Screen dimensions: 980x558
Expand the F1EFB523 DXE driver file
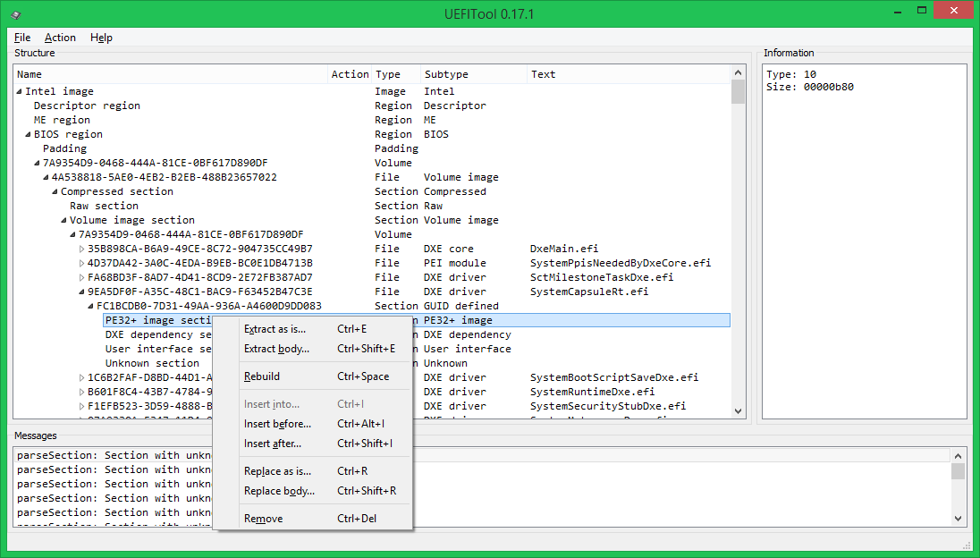tap(82, 406)
